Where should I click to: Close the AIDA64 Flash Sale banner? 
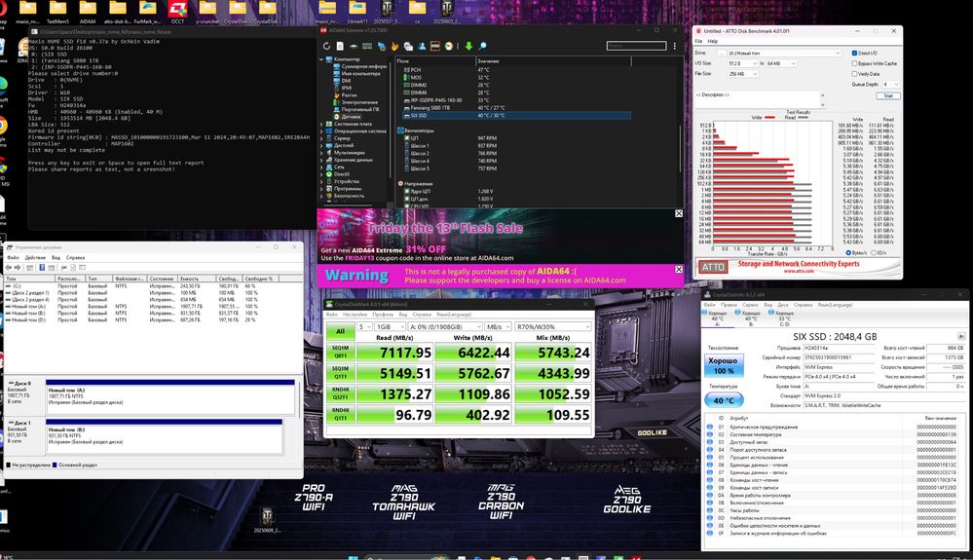(678, 213)
